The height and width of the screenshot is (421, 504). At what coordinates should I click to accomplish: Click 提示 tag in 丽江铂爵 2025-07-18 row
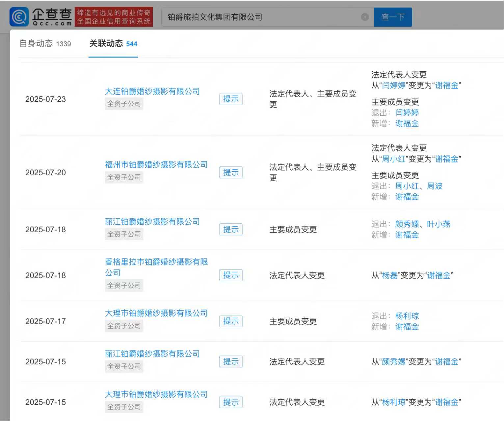coord(231,229)
